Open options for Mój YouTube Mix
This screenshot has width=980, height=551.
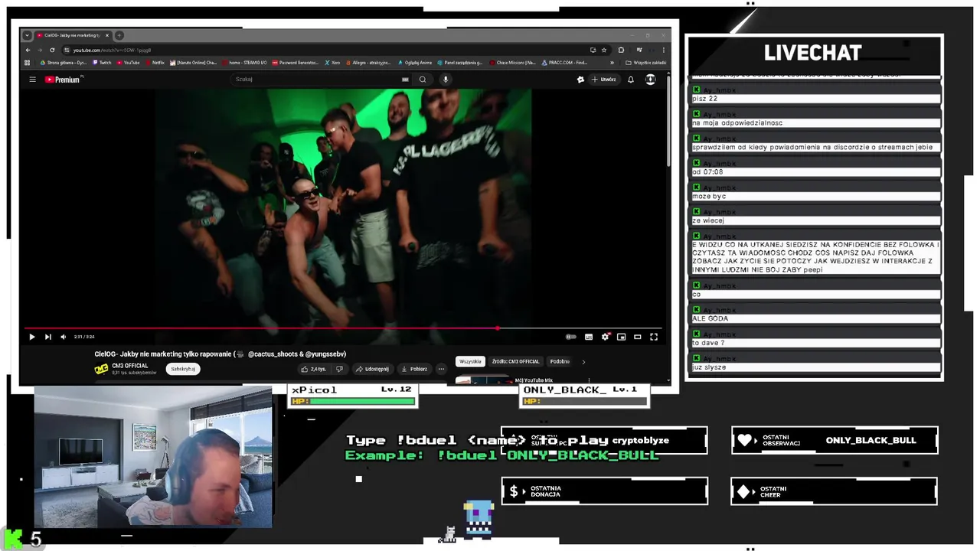589,380
